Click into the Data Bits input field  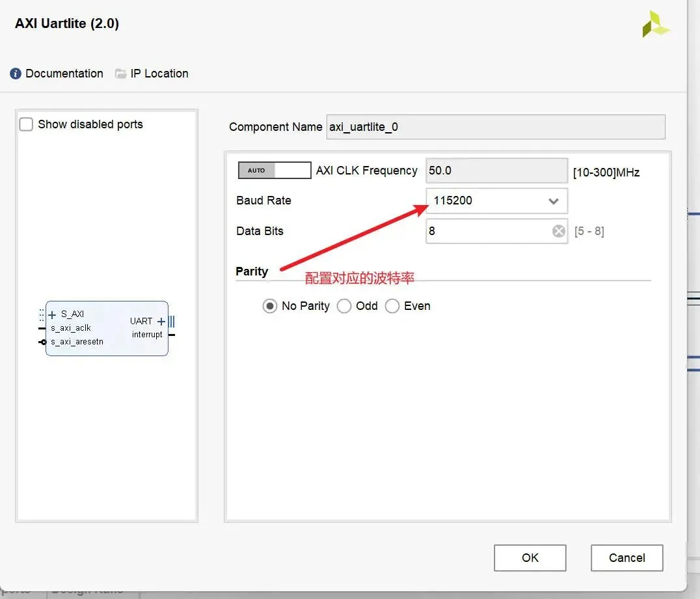pyautogui.click(x=496, y=231)
